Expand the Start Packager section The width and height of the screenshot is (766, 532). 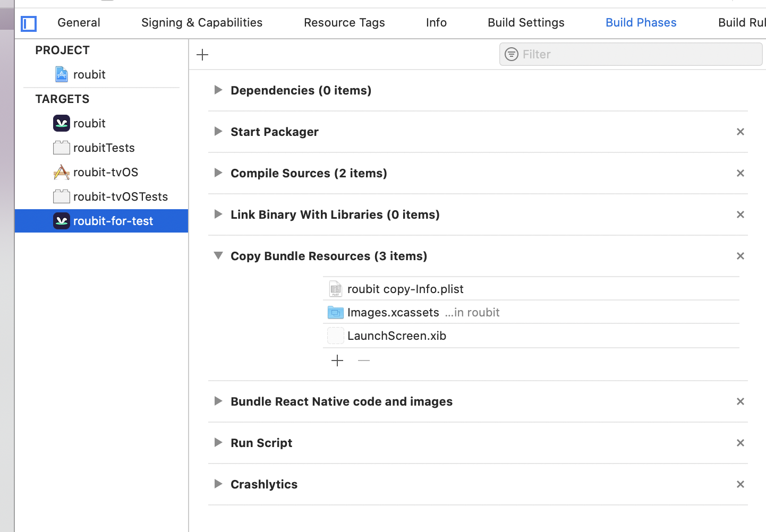[218, 131]
